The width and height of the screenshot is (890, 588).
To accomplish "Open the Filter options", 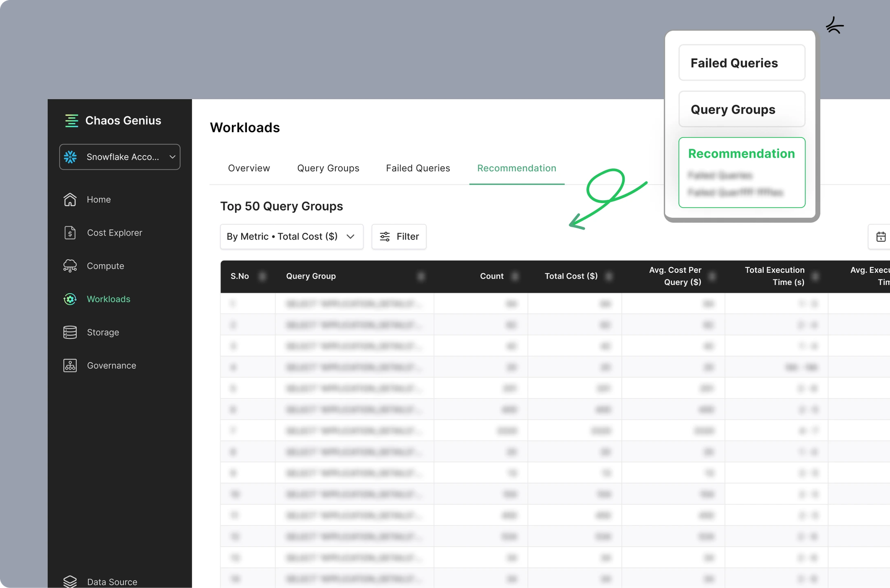I will click(x=399, y=236).
